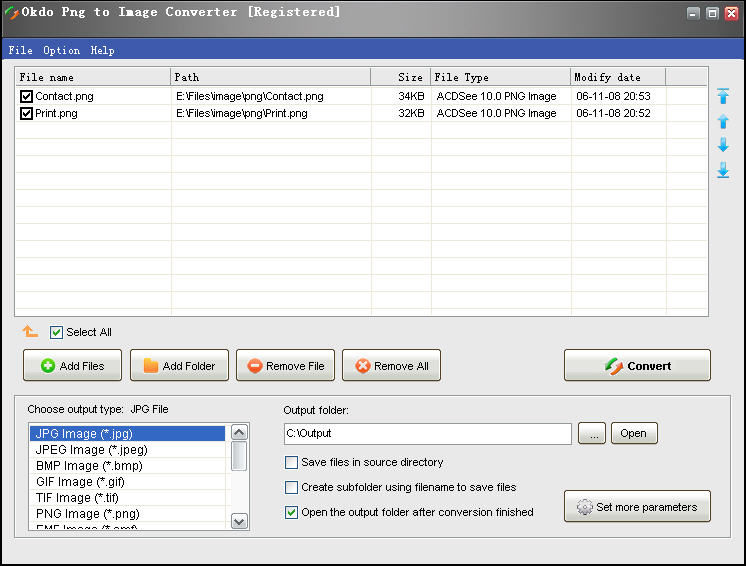746x566 pixels.
Task: Click ACDSee 10.0 PNG Image in Print.png row
Action: click(x=496, y=114)
